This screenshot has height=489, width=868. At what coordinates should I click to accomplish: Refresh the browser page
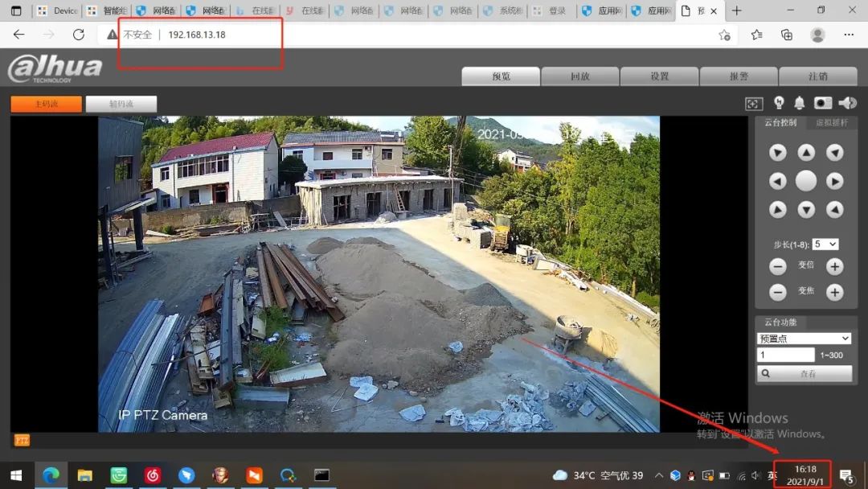tap(79, 35)
